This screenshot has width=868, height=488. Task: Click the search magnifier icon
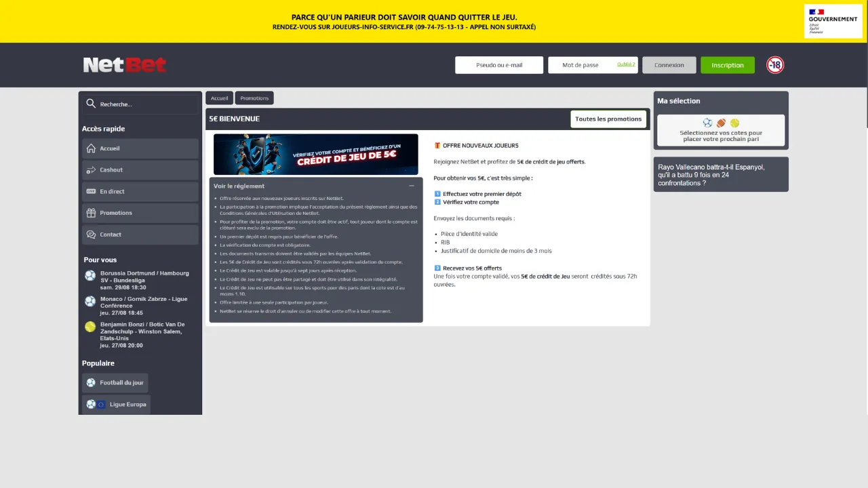(91, 104)
